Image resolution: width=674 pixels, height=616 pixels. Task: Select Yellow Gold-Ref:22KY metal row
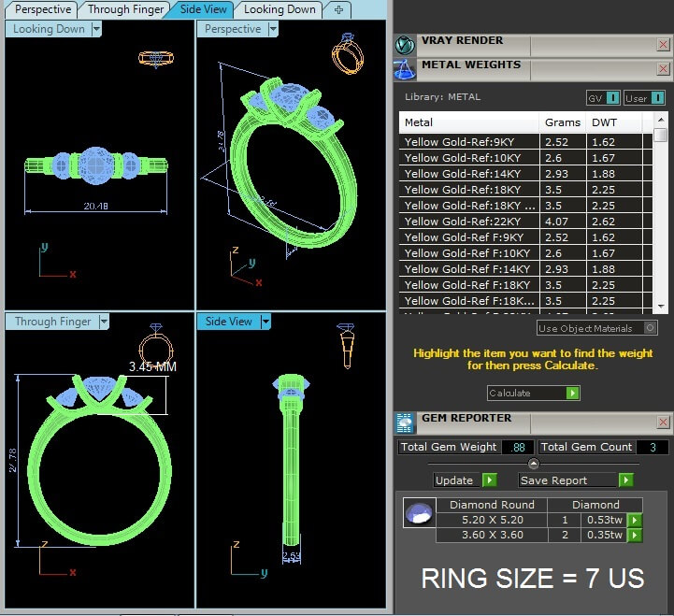tap(470, 222)
